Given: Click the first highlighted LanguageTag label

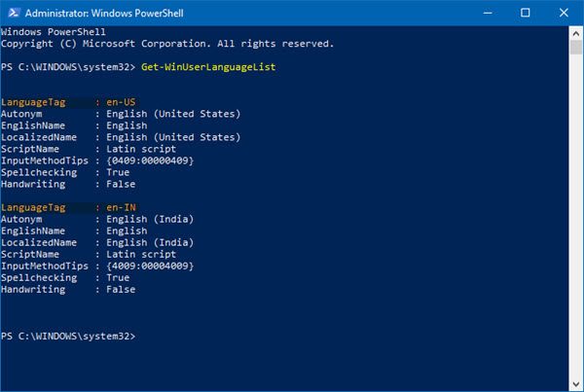Looking at the screenshot, I should 33,102.
